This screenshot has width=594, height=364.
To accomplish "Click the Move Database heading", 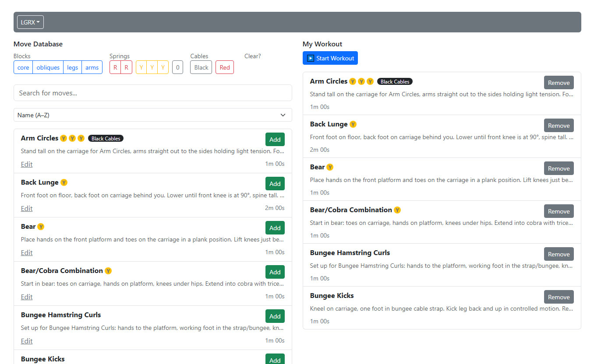I will pyautogui.click(x=38, y=44).
